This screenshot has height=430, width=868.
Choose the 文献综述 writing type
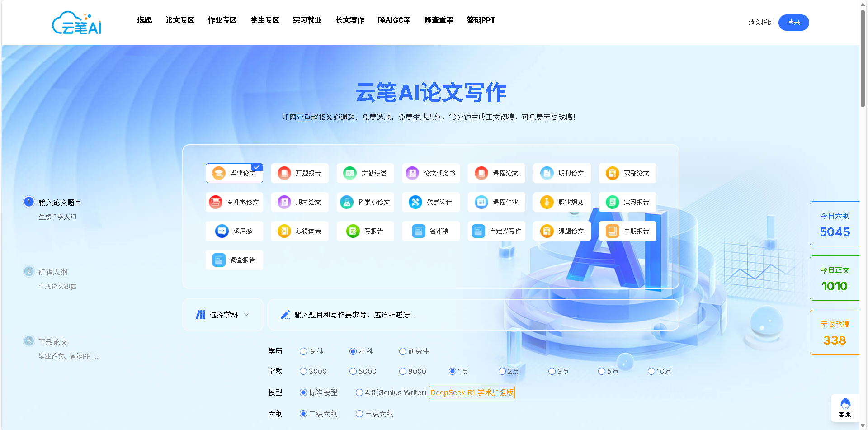[365, 173]
